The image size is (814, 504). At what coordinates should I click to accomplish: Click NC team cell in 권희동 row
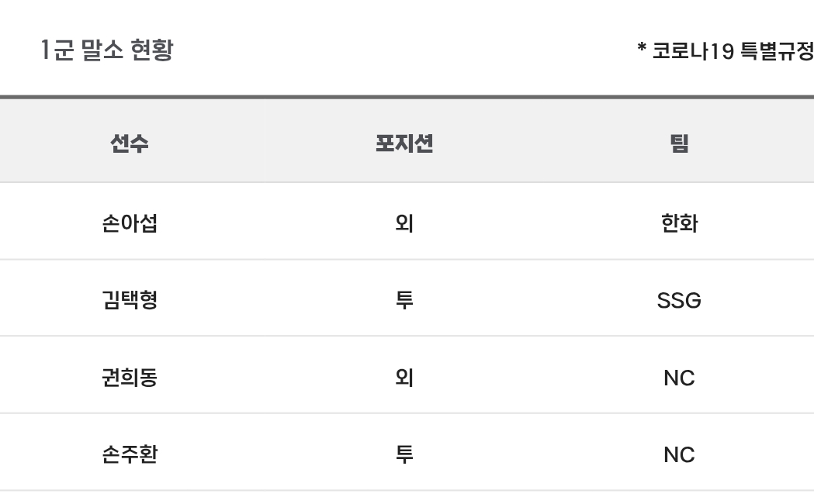tap(679, 378)
